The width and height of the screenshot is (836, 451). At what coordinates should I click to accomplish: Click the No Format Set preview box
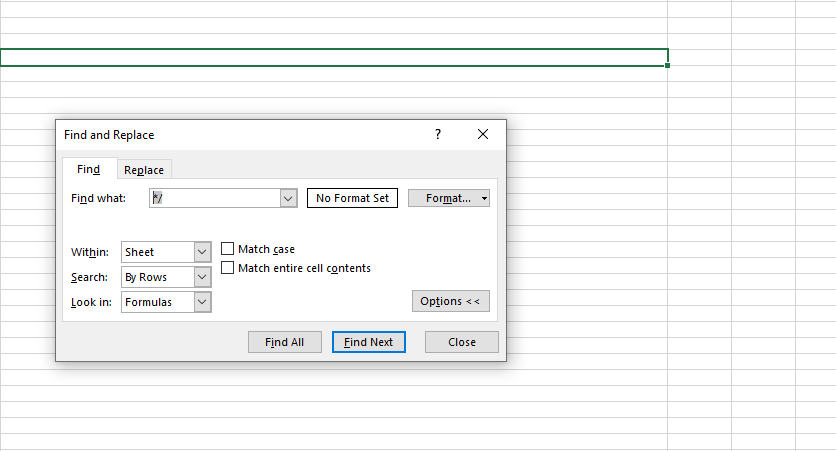pos(352,198)
